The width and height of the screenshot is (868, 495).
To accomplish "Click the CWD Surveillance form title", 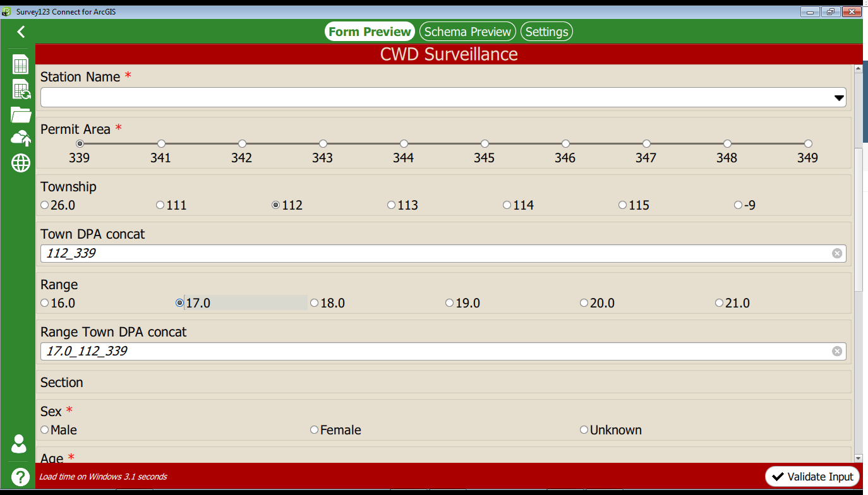I will point(449,54).
